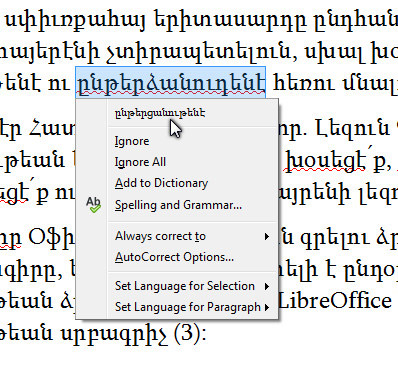Screen dimensions: 398x388
Task: Click the highlighted misspelled word ընթերձանութենէ
Action: point(171,83)
